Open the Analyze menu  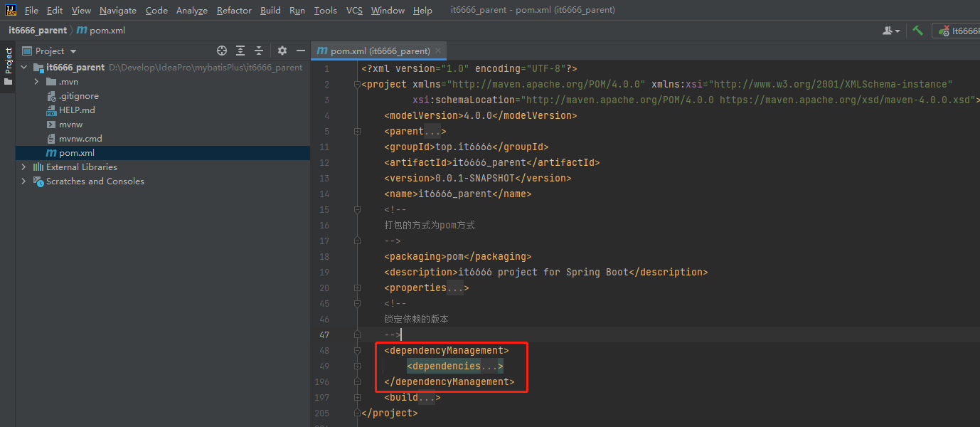click(192, 11)
